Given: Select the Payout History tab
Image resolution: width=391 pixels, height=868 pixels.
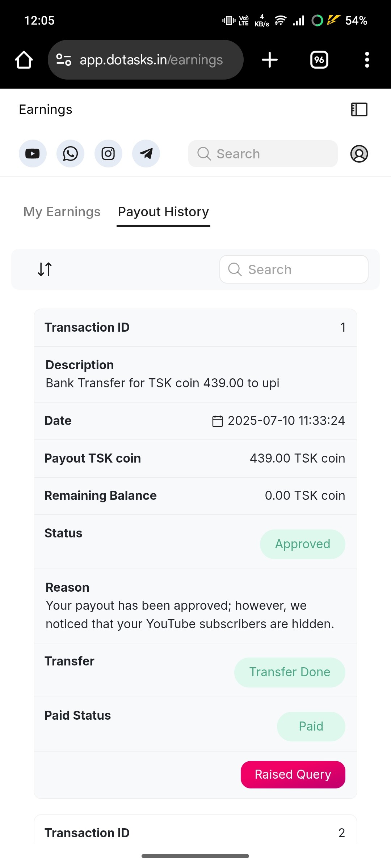Looking at the screenshot, I should (x=163, y=212).
